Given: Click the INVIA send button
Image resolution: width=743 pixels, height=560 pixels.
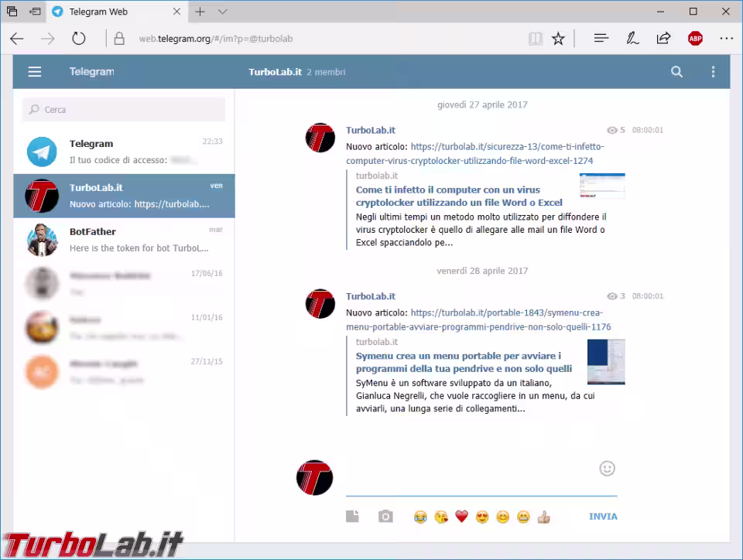Looking at the screenshot, I should 603,517.
